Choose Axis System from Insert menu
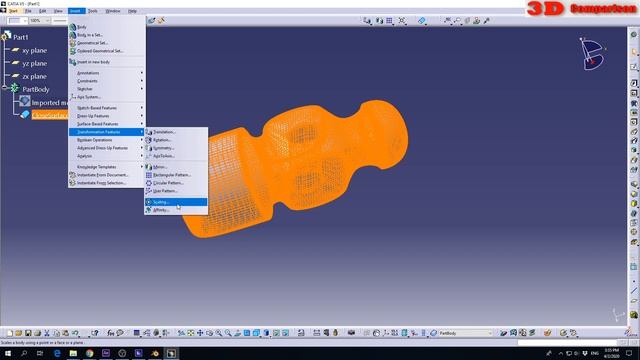Viewport: 640px width, 360px height. [107, 97]
